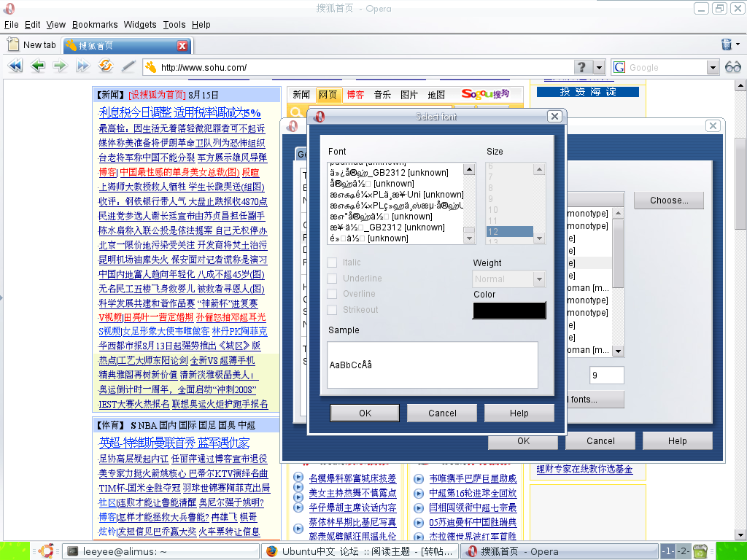Click the trash icon in system tray

pyautogui.click(x=700, y=551)
